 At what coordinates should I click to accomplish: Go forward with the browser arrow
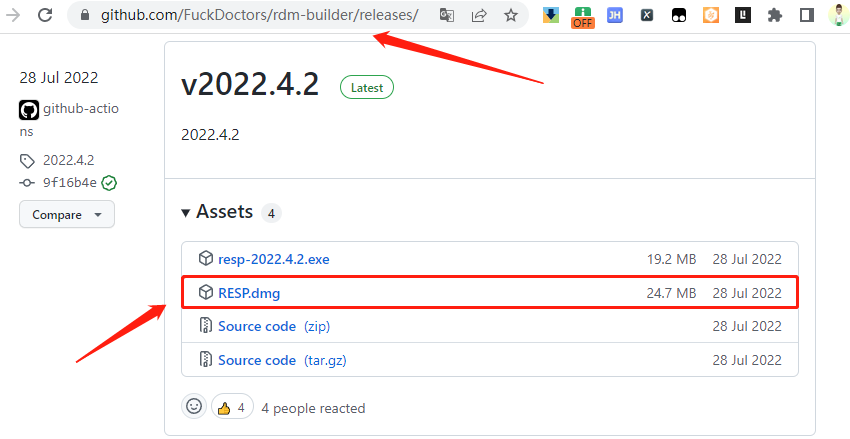click(12, 15)
